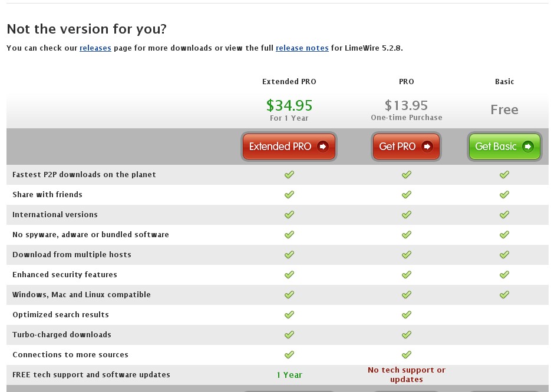Click the Extended PRO checkmark for International versions

pyautogui.click(x=289, y=214)
